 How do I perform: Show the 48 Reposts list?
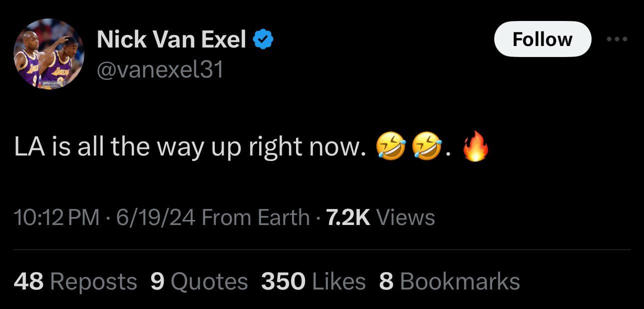pyautogui.click(x=75, y=281)
